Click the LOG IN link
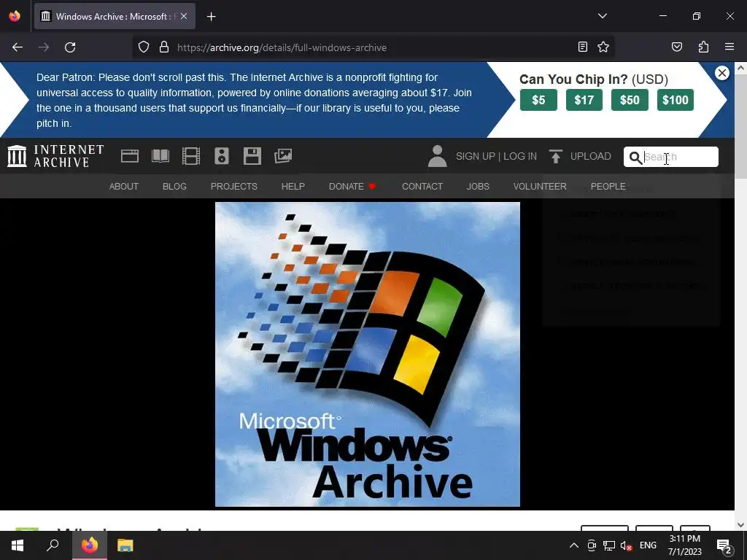Screen dimensions: 747x560 [x=520, y=156]
